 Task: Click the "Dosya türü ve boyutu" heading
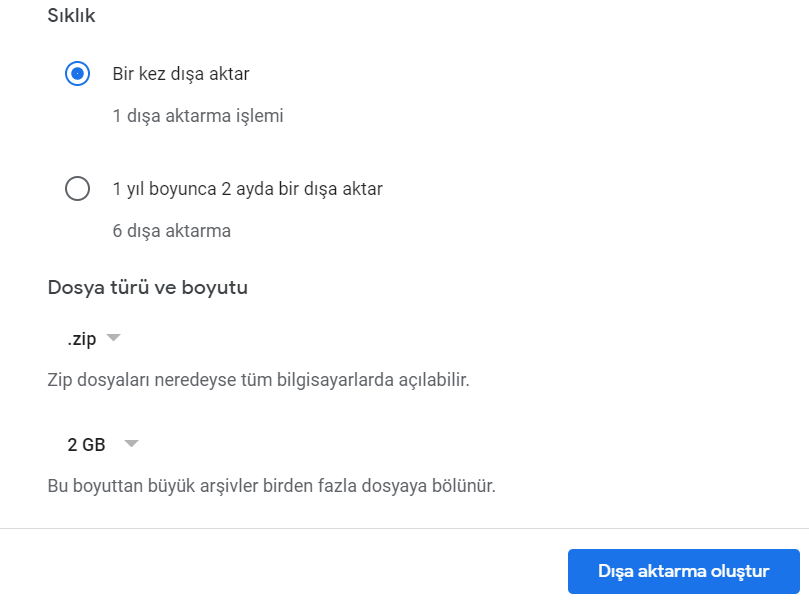click(148, 288)
